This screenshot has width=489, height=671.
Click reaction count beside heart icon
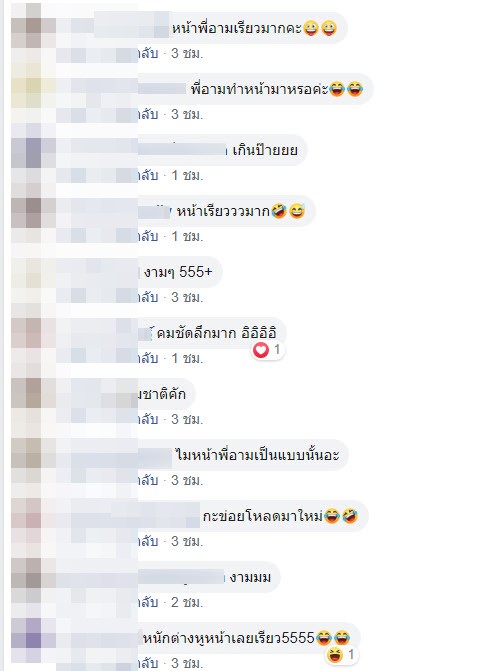pyautogui.click(x=277, y=350)
